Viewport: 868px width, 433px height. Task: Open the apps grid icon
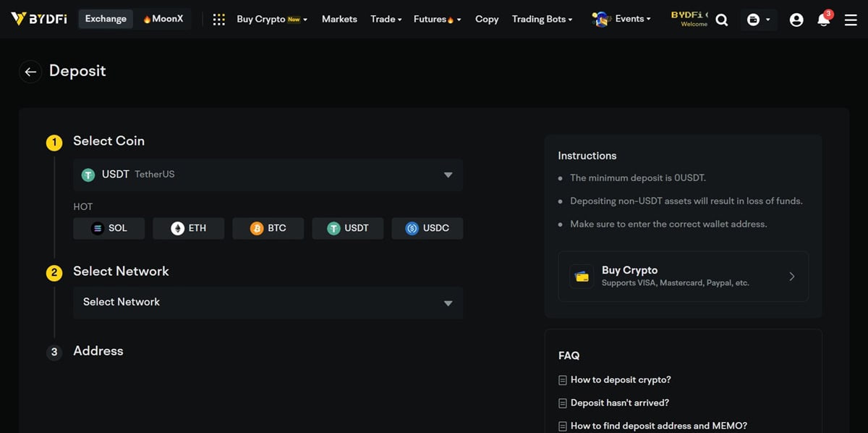[x=219, y=20]
